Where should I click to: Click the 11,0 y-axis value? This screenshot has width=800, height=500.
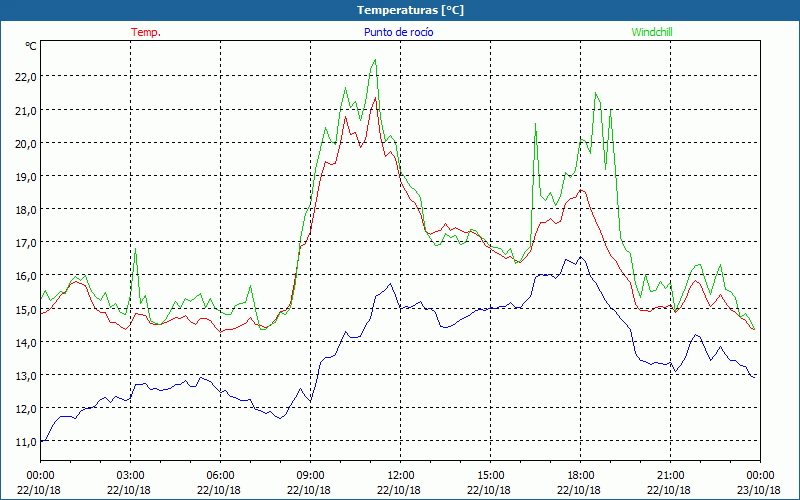[26, 442]
